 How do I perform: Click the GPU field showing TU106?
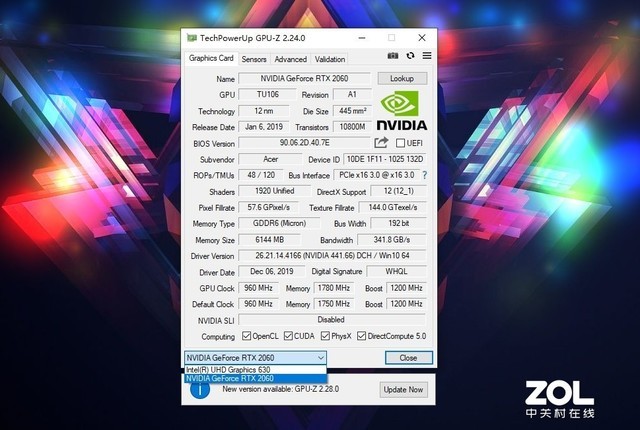(x=268, y=95)
